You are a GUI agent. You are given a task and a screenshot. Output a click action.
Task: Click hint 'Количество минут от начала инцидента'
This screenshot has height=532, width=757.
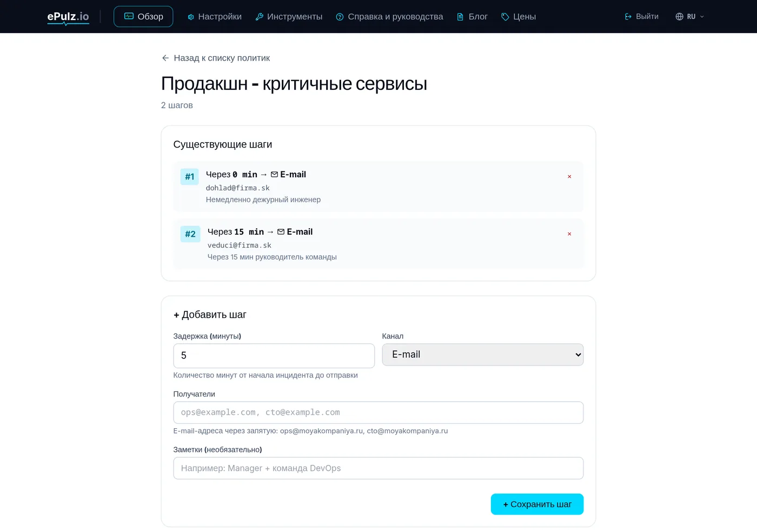[265, 375]
